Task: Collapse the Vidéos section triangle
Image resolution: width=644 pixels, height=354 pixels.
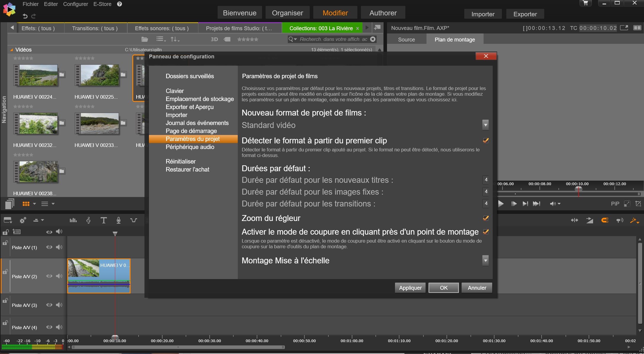Action: (12, 50)
